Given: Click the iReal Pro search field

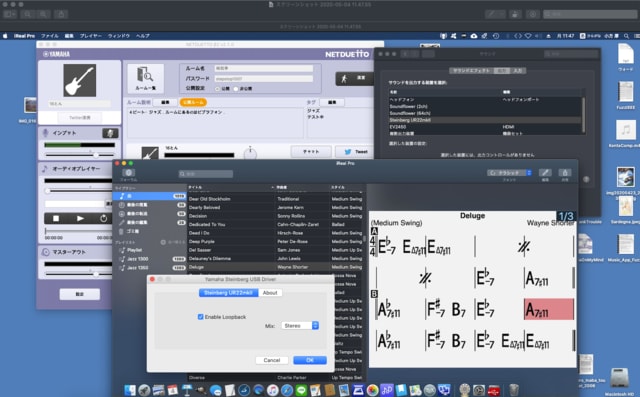Looking at the screenshot, I should tap(206, 174).
